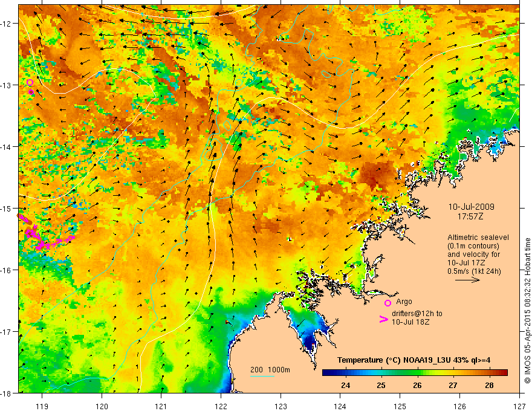Click the magenta drifter arrowhead legend symbol
The width and height of the screenshot is (532, 411).
click(x=383, y=319)
